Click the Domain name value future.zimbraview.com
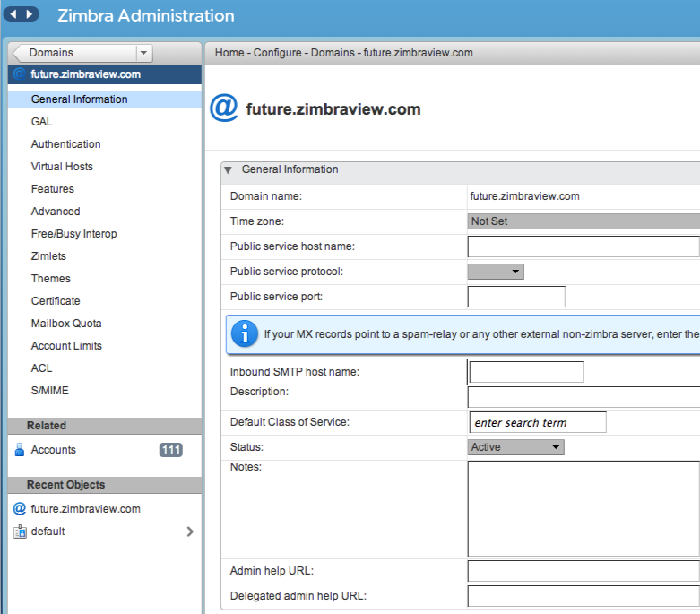 point(524,196)
